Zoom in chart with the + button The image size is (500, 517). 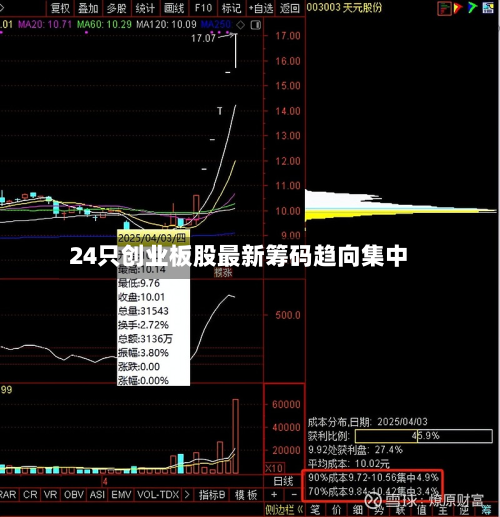274,495
